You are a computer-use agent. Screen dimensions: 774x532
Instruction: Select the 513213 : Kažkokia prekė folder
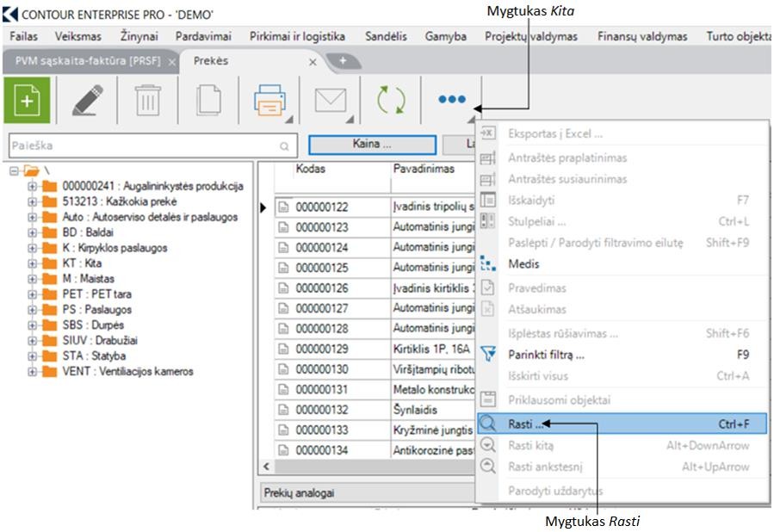120,201
